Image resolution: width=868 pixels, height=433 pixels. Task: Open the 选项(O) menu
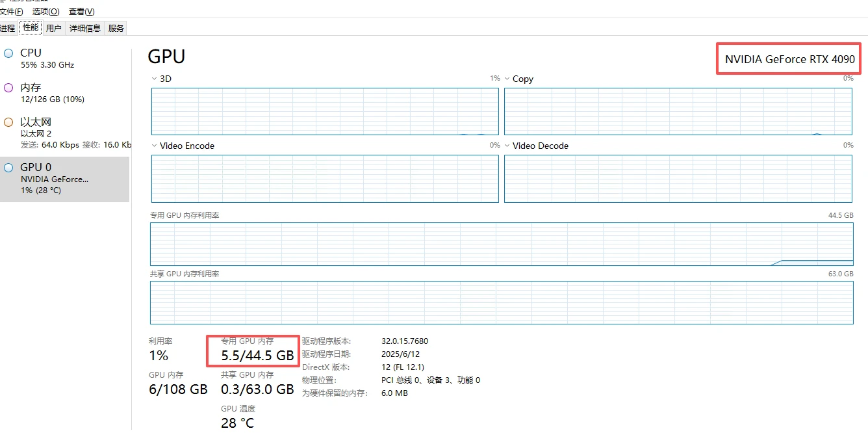point(46,12)
